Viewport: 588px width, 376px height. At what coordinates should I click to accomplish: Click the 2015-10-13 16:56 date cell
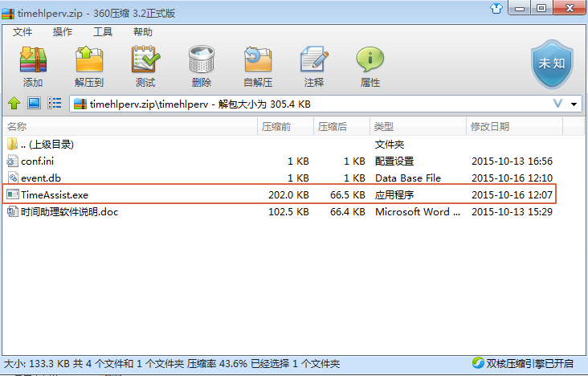tap(512, 161)
